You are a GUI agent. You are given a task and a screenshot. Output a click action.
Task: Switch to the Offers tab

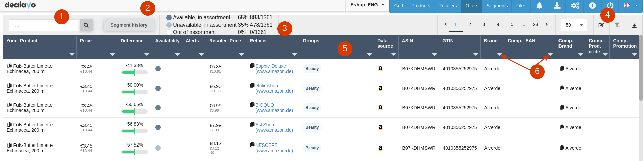(472, 6)
